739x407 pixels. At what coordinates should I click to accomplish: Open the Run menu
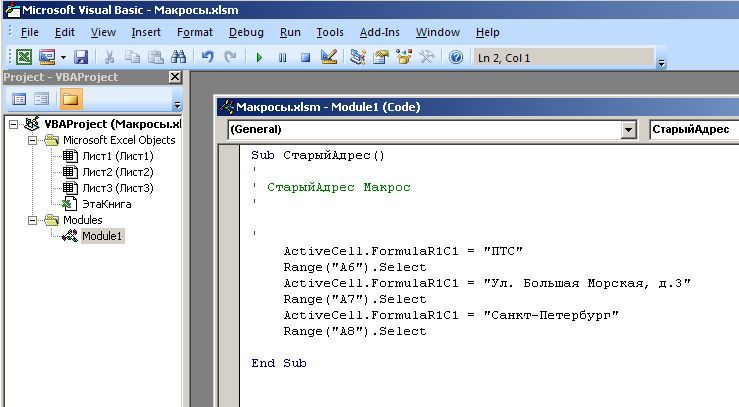(x=290, y=32)
